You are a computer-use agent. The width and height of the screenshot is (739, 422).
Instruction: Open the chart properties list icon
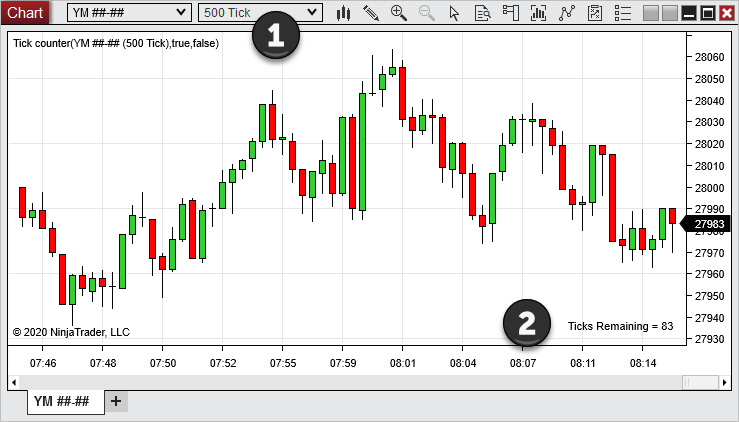point(622,13)
